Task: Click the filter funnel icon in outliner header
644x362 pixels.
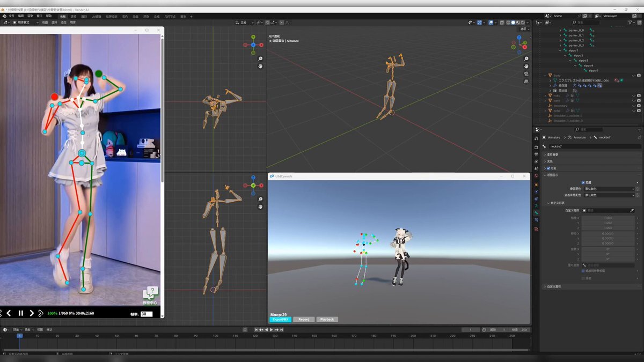Action: coord(630,23)
